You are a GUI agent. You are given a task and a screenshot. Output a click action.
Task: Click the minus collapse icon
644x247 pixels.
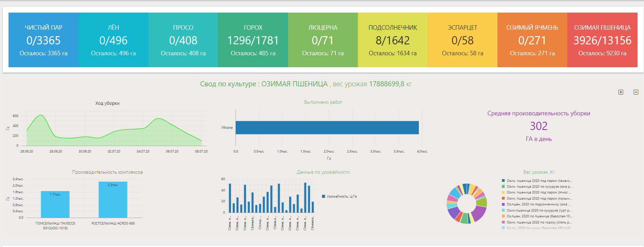click(636, 92)
